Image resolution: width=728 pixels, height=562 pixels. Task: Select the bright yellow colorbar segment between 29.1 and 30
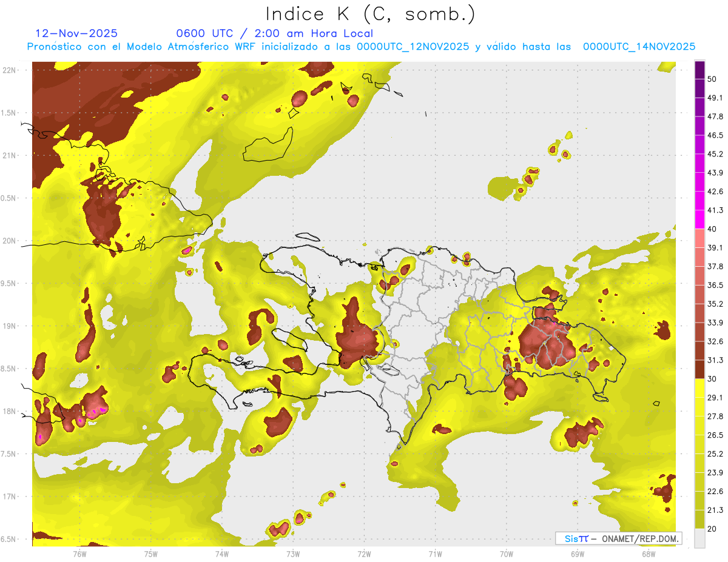(699, 388)
